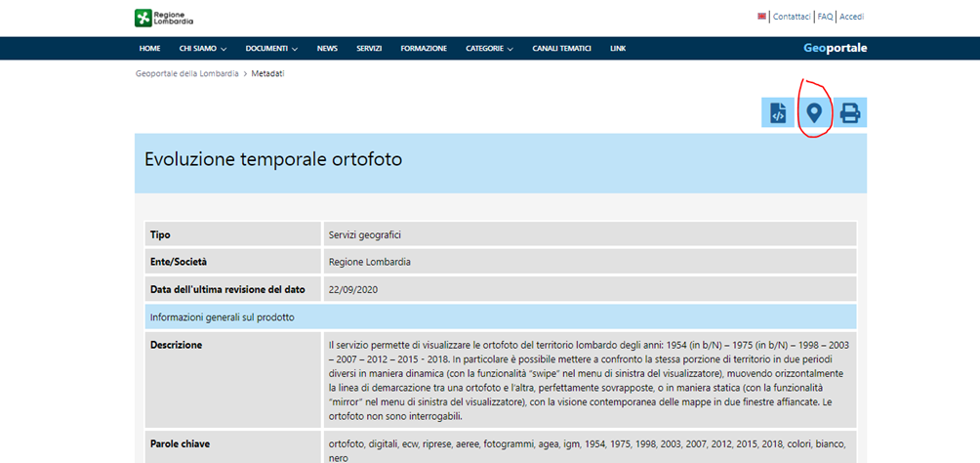
Task: Click the Regione Lombardia logo
Action: point(164,19)
